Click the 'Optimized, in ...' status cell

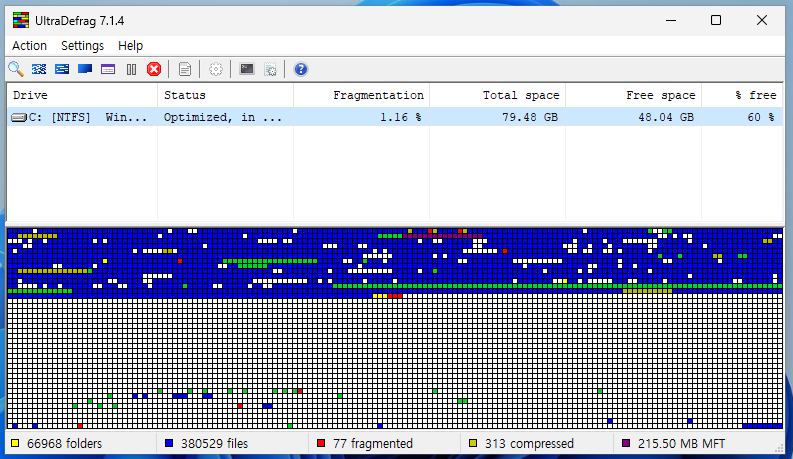tap(223, 117)
